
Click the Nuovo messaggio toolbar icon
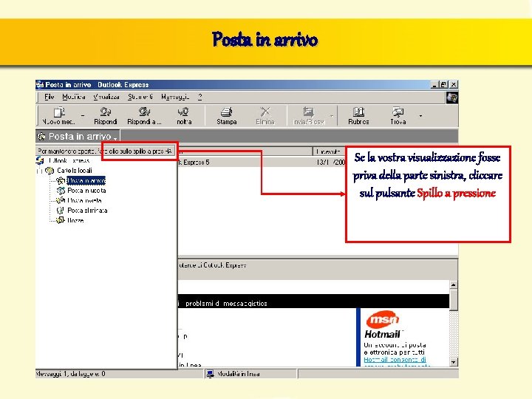click(x=59, y=112)
